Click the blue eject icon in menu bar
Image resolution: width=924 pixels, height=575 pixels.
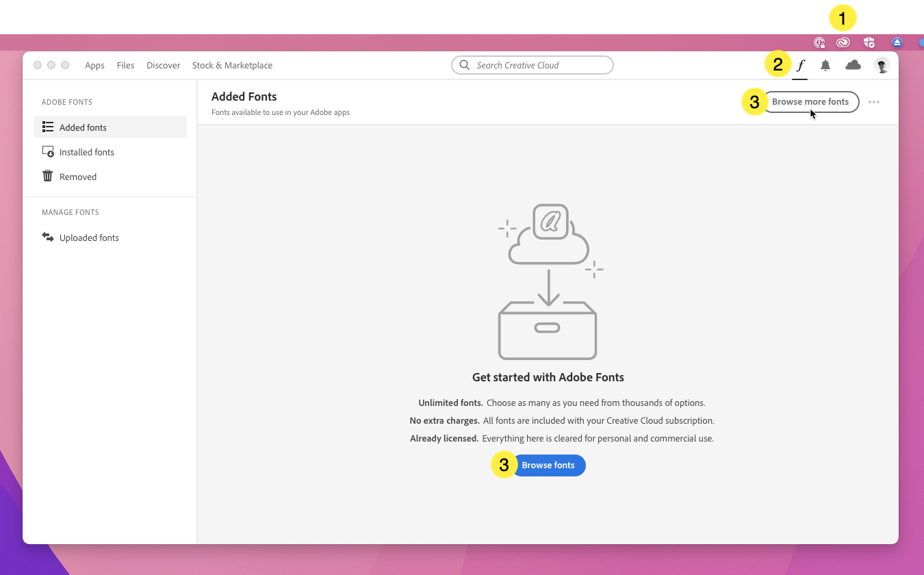pyautogui.click(x=897, y=42)
